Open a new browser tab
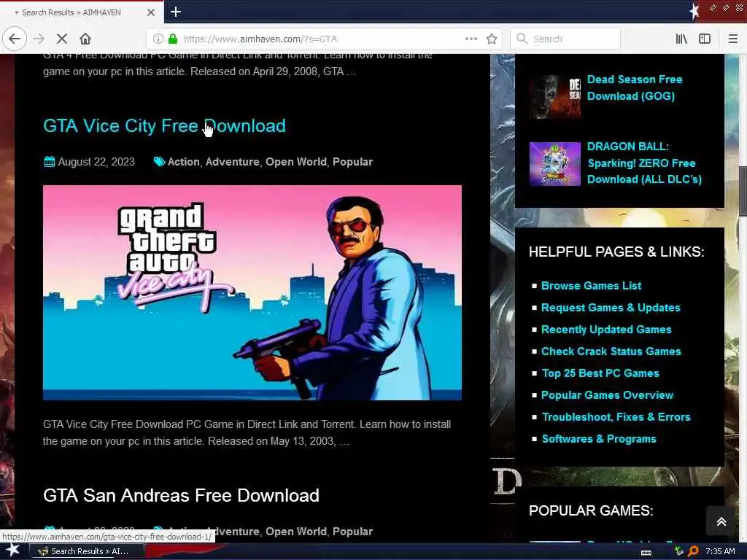Viewport: 747px width, 560px height. [x=176, y=12]
